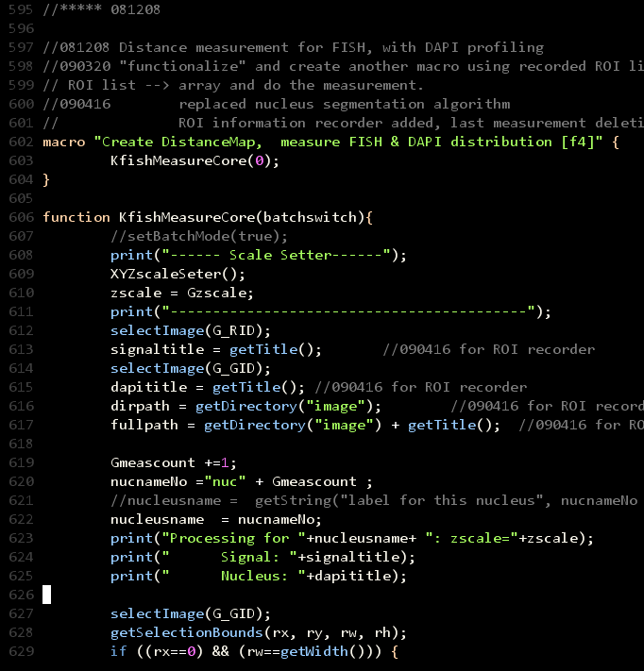Click the closing brace on line 604
The width and height of the screenshot is (644, 671).
[x=46, y=179]
